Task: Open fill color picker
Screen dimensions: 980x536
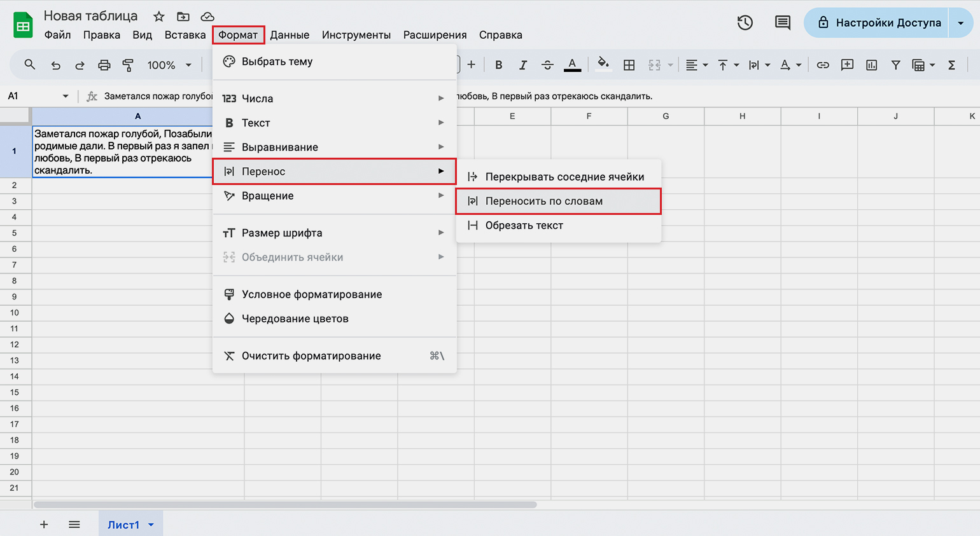Action: coord(603,65)
